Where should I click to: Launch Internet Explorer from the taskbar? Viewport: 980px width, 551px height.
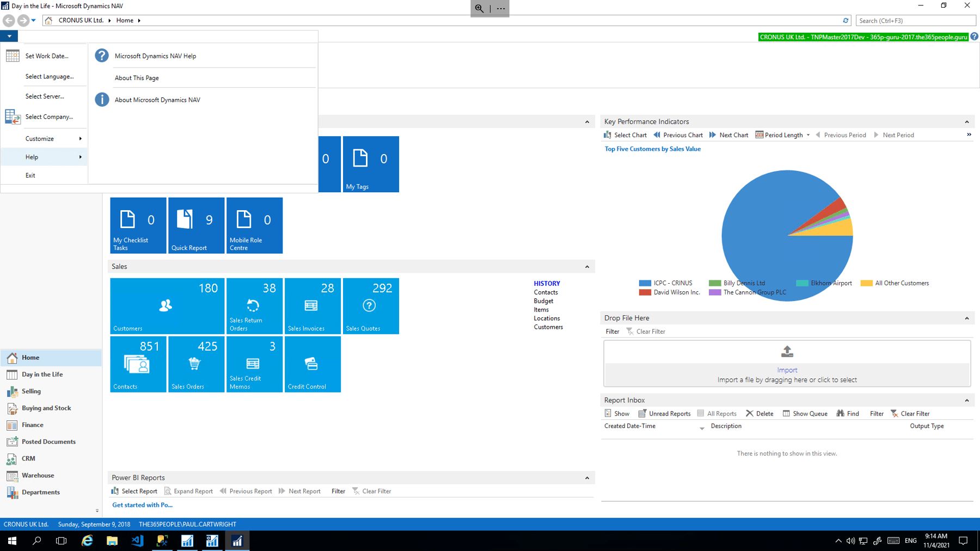coord(87,540)
